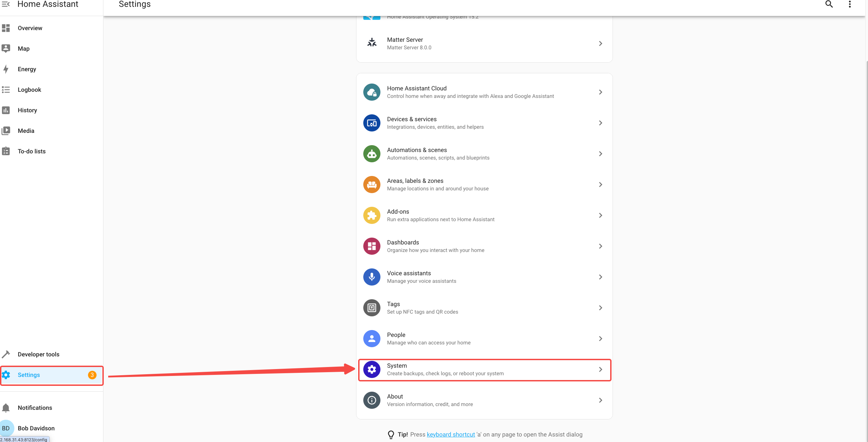Screen dimensions: 868x442
Task: Open the Notifications bell icon
Action: point(6,408)
